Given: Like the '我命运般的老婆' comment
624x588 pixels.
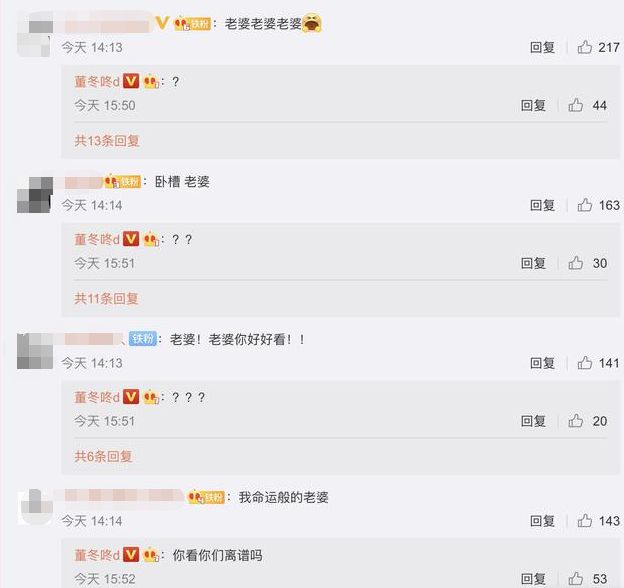Looking at the screenshot, I should [x=585, y=521].
